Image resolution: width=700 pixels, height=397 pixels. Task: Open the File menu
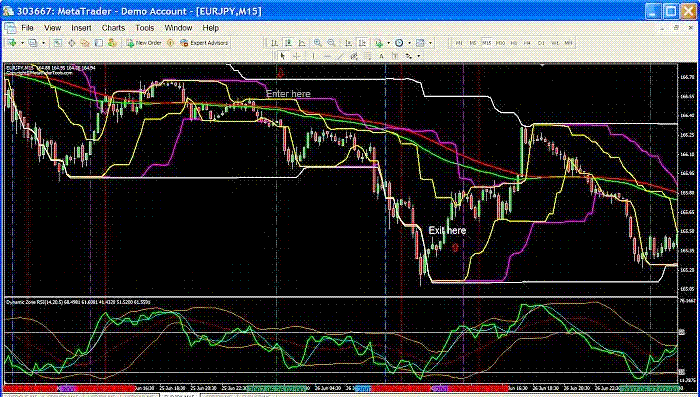(x=27, y=28)
